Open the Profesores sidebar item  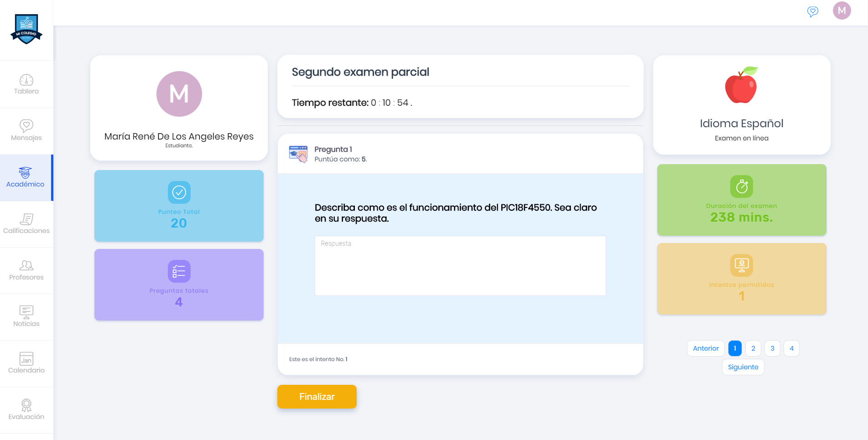(26, 270)
